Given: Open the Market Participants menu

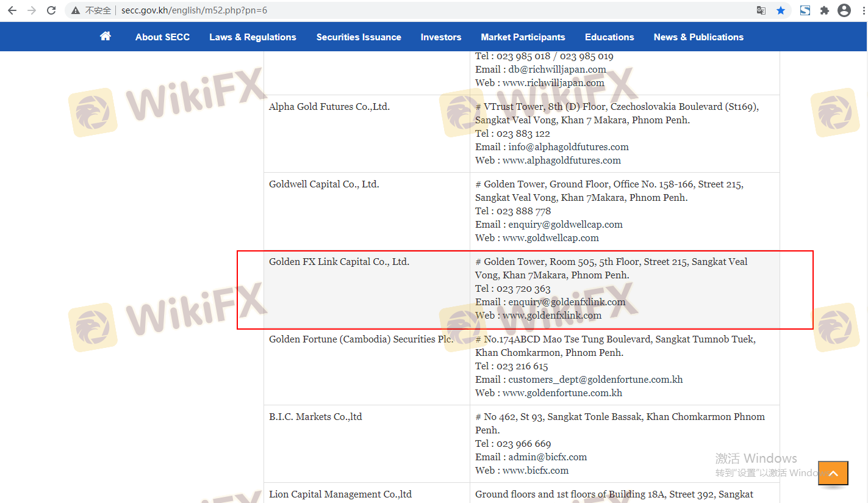Looking at the screenshot, I should 523,37.
